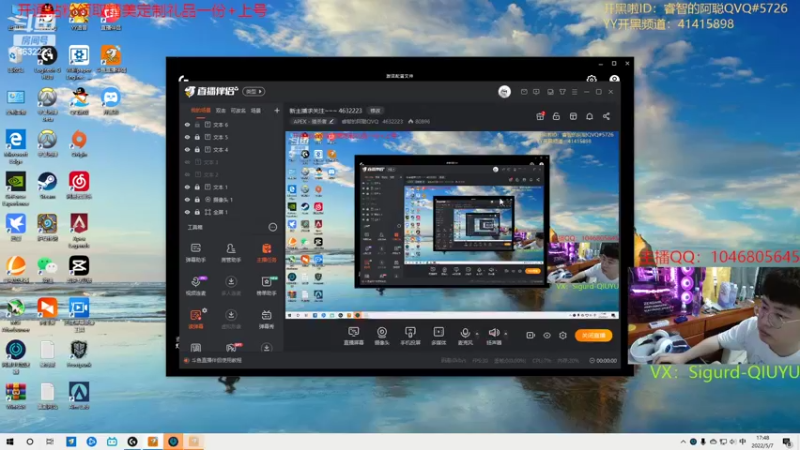The height and width of the screenshot is (450, 800).
Task: Edit the APEX category selector
Action: [313, 121]
